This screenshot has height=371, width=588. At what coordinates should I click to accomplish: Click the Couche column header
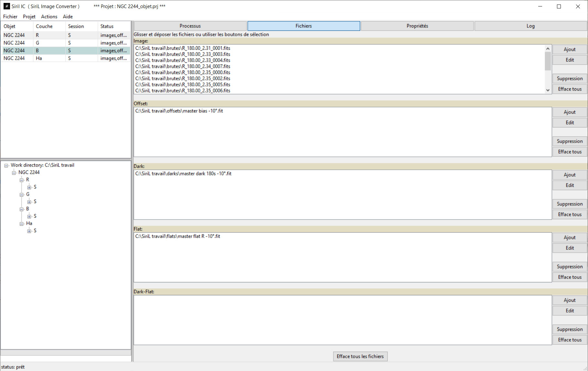pyautogui.click(x=49, y=27)
